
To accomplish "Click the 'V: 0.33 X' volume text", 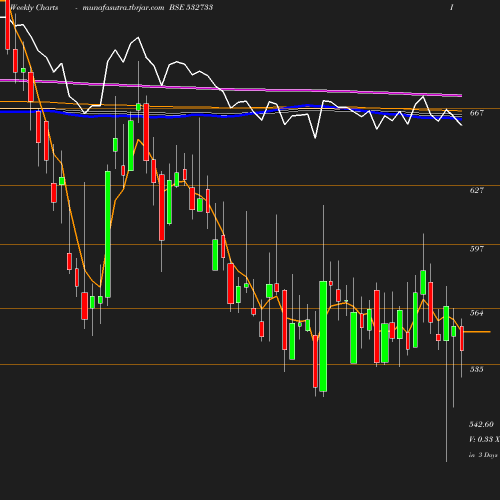I will [484, 439].
